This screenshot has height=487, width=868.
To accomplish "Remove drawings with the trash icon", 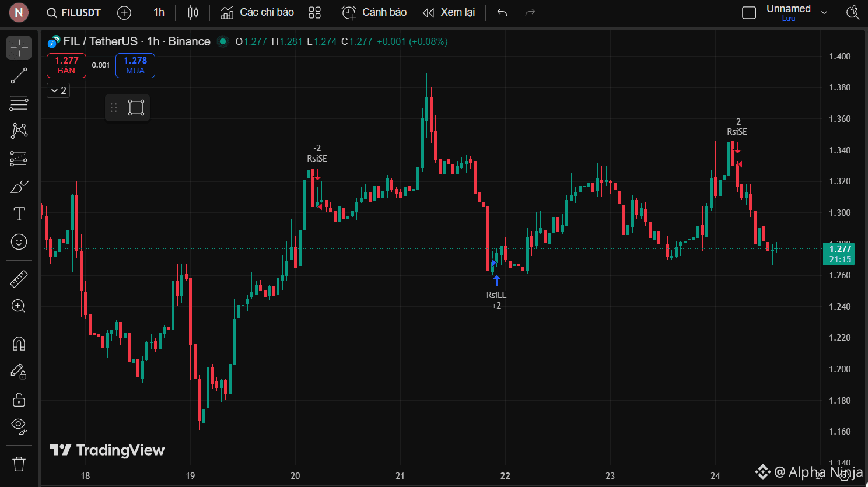I will click(19, 464).
